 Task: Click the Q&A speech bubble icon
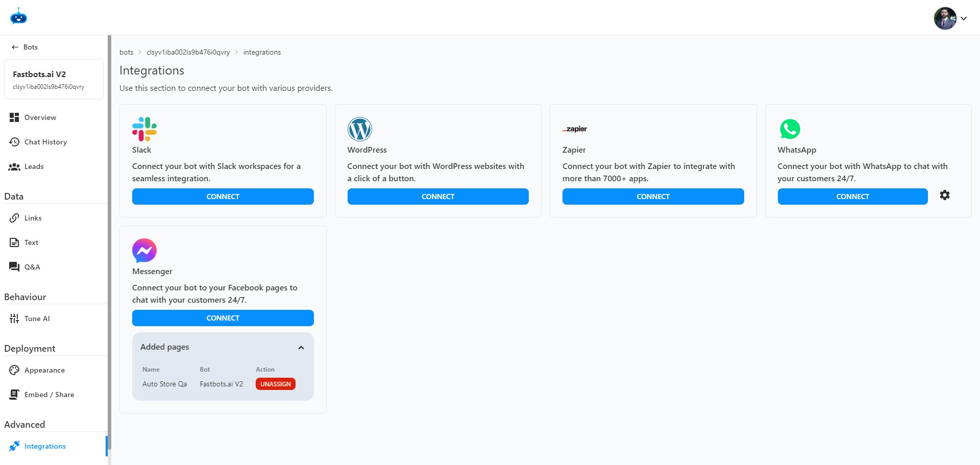(x=14, y=267)
